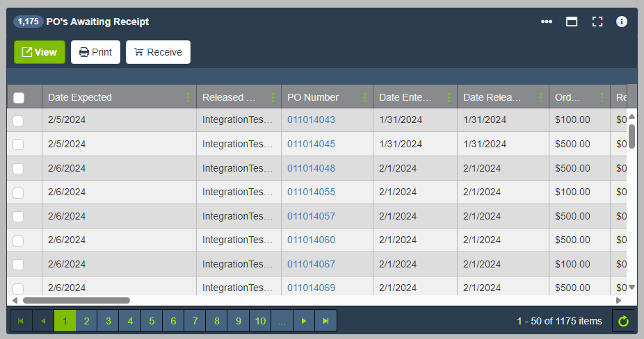
Task: Advance to the next page arrow
Action: pos(303,321)
